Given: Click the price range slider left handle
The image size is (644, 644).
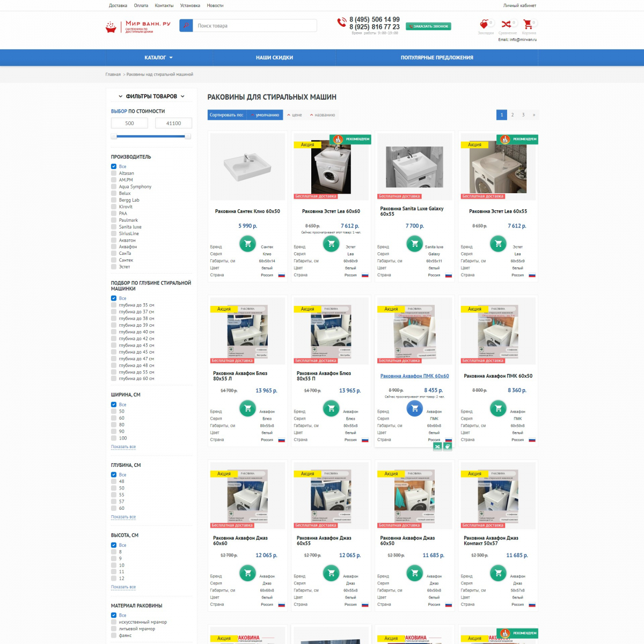Looking at the screenshot, I should 114,136.
